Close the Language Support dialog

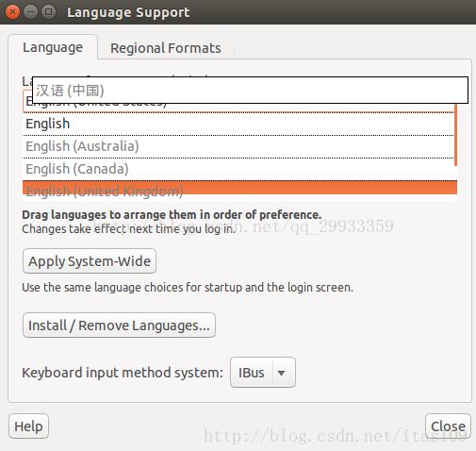tap(448, 426)
